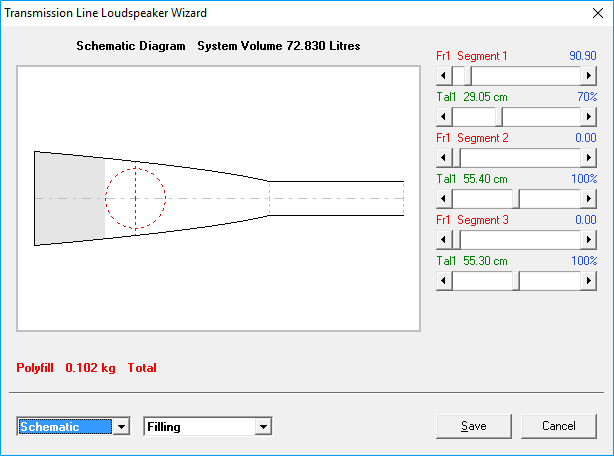Increase Segment 1 Fr1 with right arrow

tap(589, 76)
